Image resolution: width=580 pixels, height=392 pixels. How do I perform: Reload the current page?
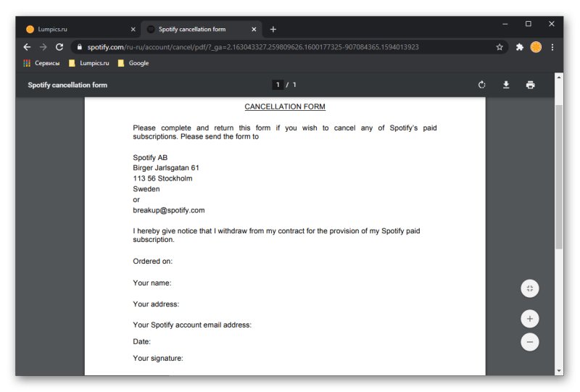59,47
